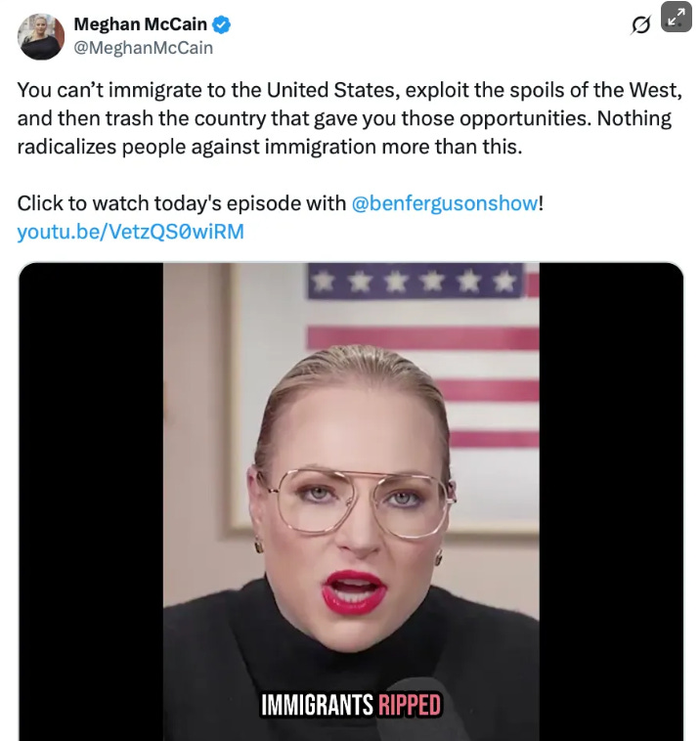
Task: Play the embedded video clip
Action: (x=351, y=501)
